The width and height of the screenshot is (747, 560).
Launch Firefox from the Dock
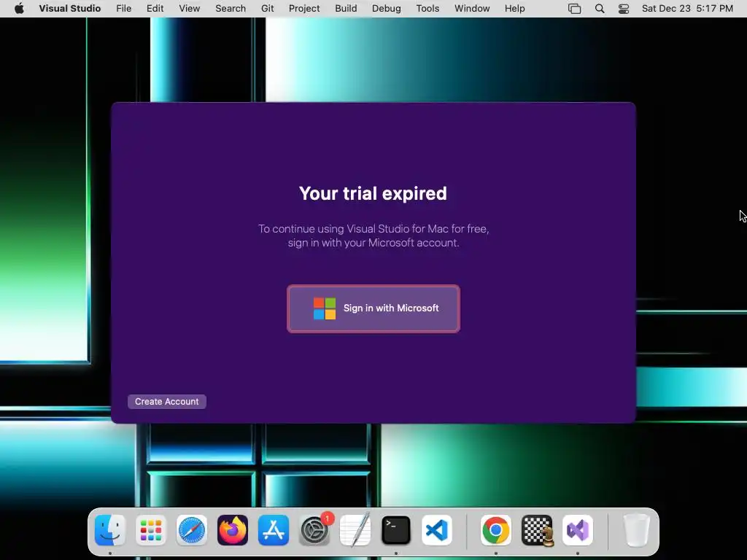tap(233, 530)
